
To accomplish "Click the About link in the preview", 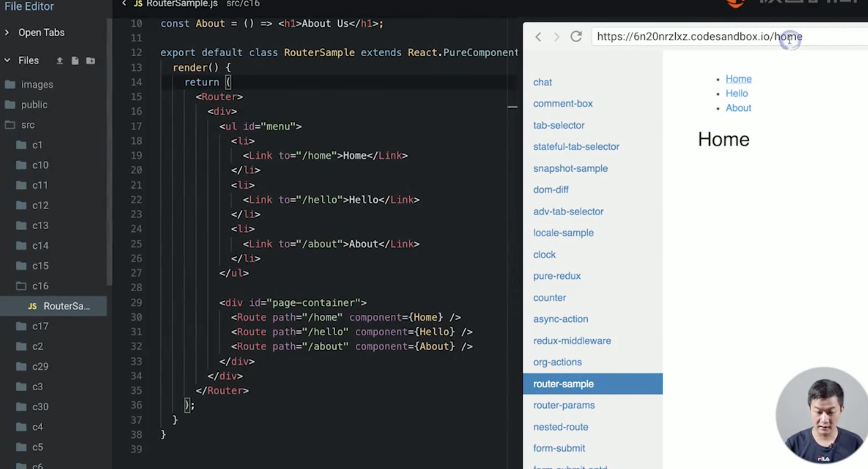I will point(738,108).
